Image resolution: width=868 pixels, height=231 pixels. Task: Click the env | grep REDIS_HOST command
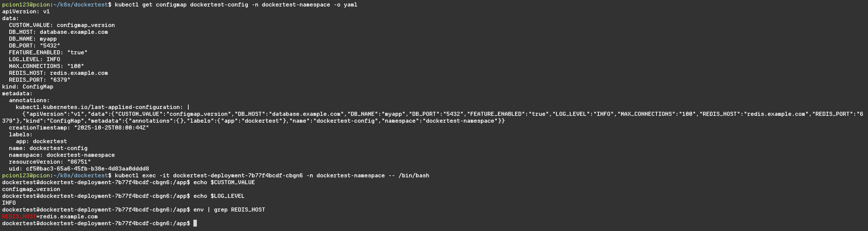(229, 210)
